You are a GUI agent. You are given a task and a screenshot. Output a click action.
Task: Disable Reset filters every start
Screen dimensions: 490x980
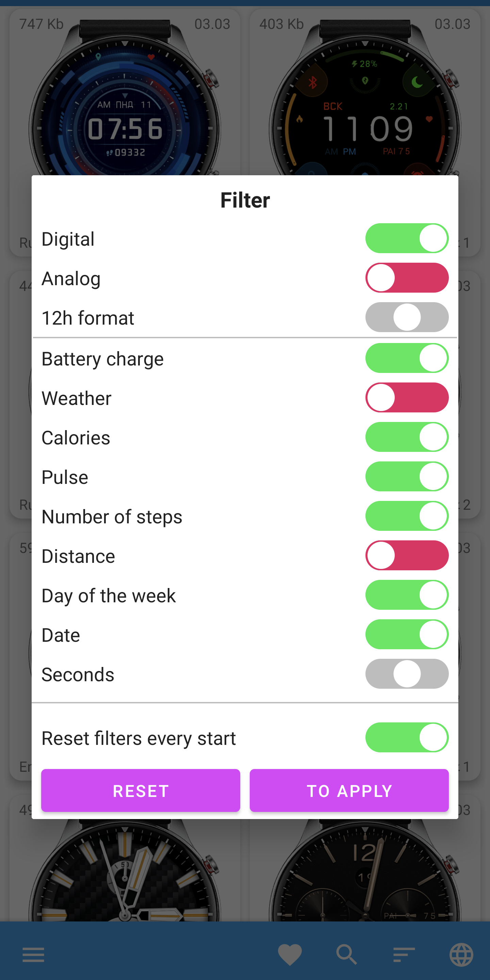[407, 737]
